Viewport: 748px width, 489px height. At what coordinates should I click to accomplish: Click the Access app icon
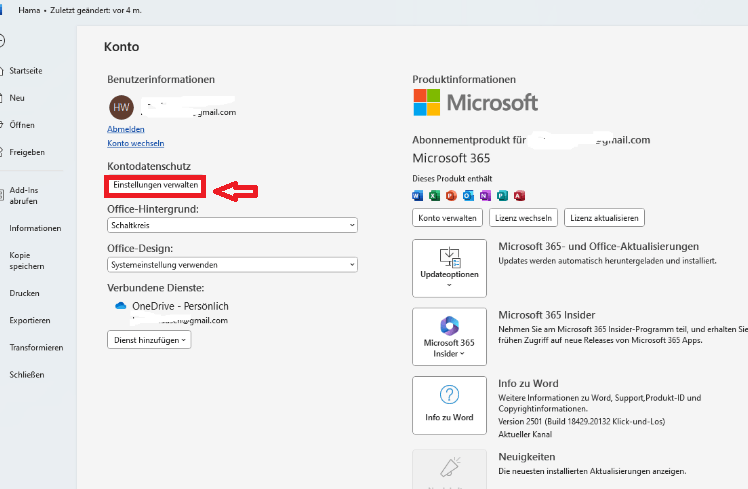point(519,196)
